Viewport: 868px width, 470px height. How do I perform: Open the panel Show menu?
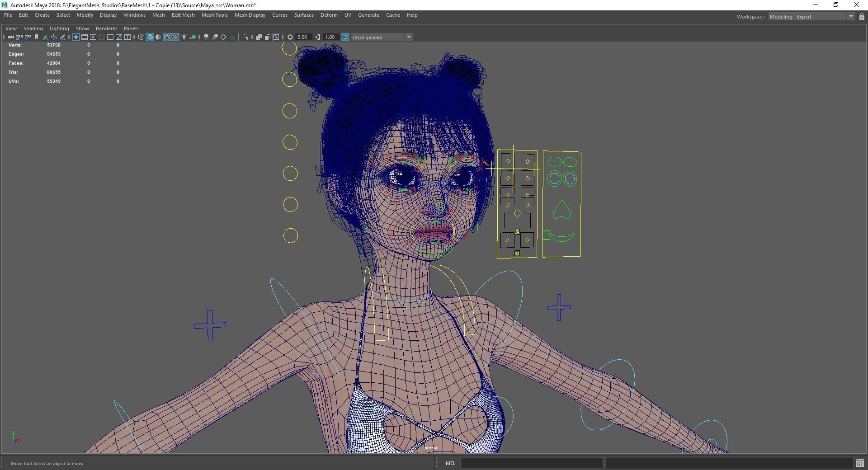82,28
